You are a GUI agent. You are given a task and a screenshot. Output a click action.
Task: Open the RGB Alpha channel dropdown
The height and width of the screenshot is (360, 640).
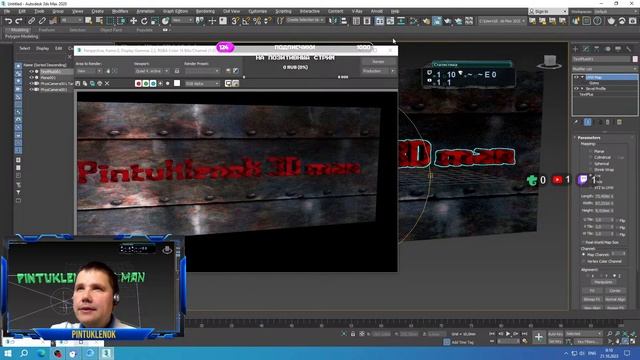click(202, 83)
